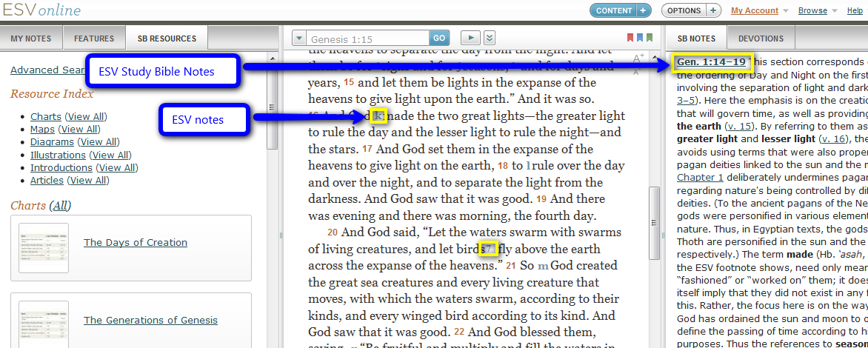Click into the Genesis 1:15 passage field
Screen dimensions: 868x348
367,39
